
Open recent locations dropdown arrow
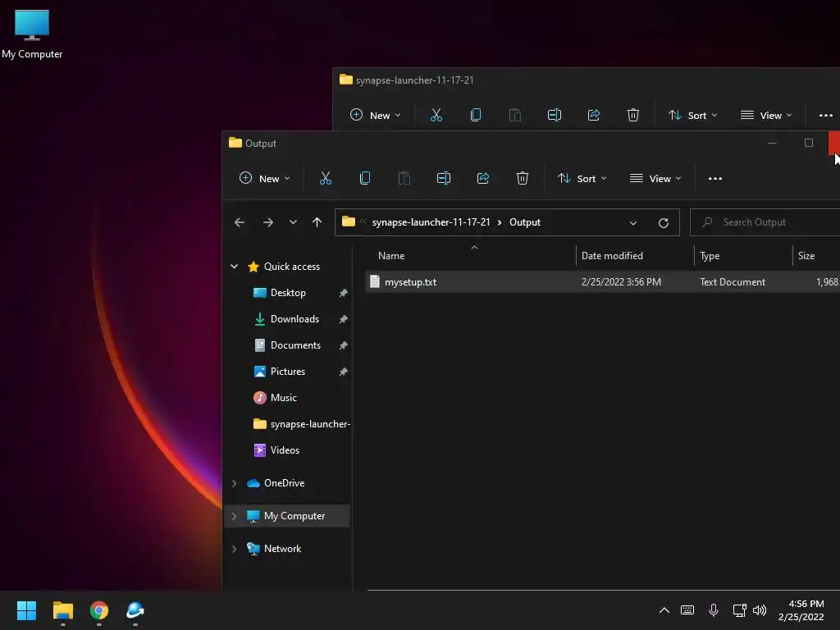tap(293, 222)
